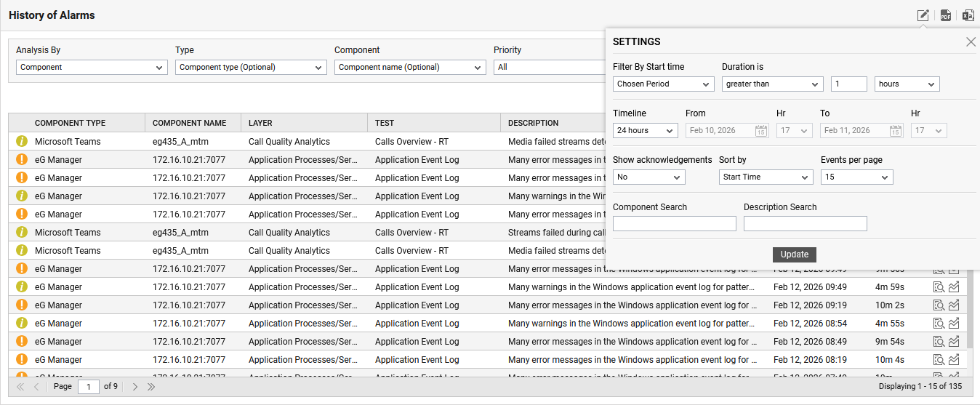Open details icon for the 09:19 alarm

click(939, 305)
